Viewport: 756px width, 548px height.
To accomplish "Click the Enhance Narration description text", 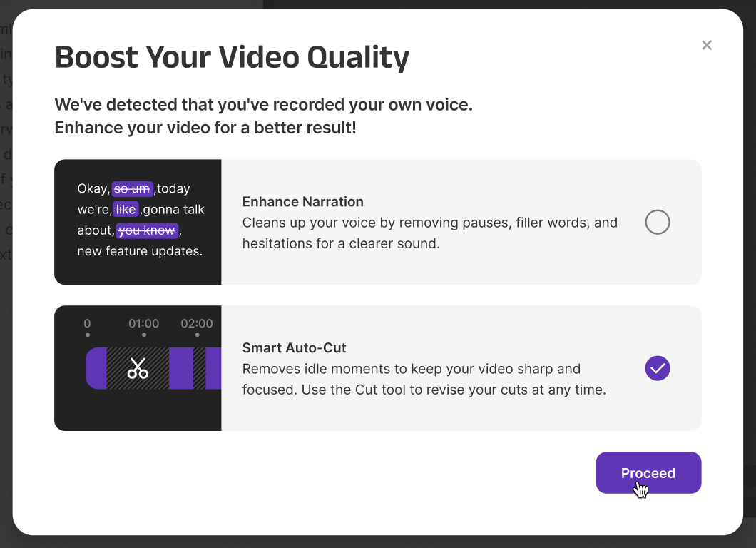I will coord(429,233).
